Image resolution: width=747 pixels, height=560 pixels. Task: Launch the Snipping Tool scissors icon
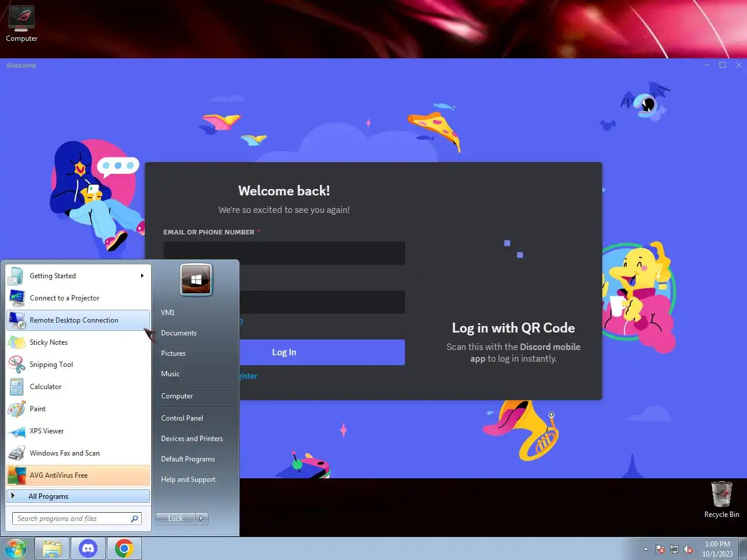click(16, 365)
